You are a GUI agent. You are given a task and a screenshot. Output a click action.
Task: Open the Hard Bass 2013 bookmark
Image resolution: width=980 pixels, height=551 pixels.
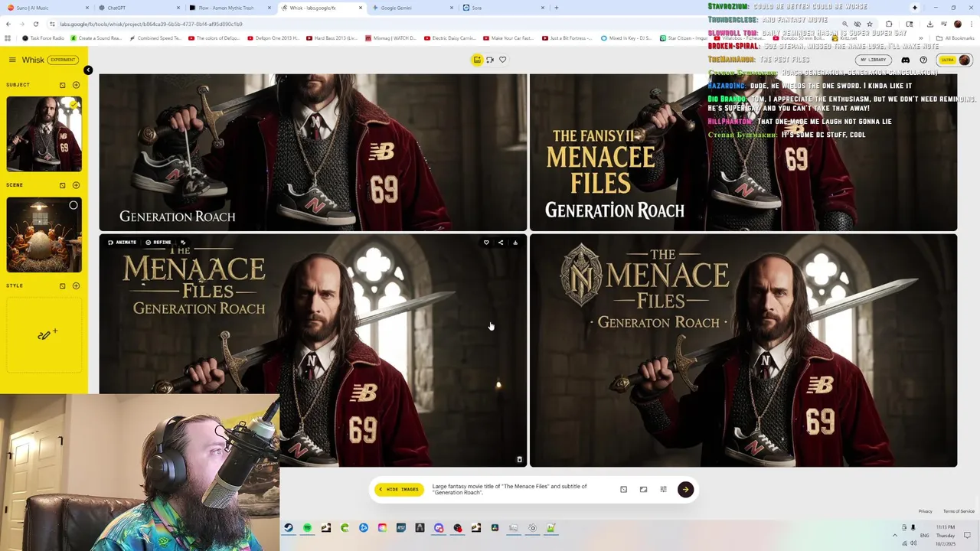[x=332, y=38]
